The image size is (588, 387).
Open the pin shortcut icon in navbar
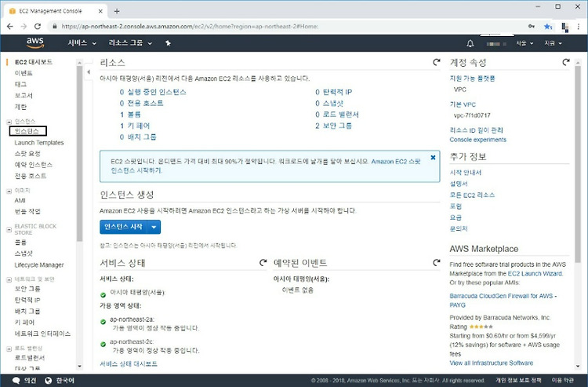coord(168,43)
